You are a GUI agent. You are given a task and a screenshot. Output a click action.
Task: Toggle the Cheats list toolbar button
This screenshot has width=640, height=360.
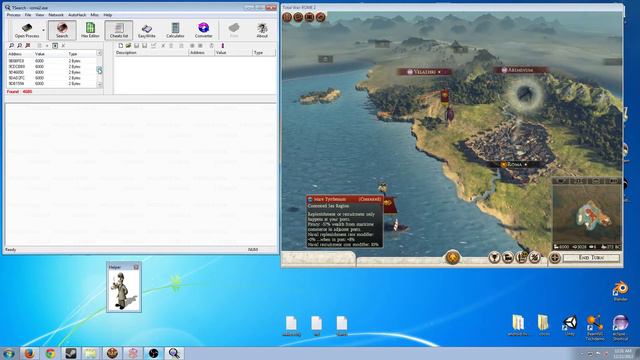coord(119,30)
